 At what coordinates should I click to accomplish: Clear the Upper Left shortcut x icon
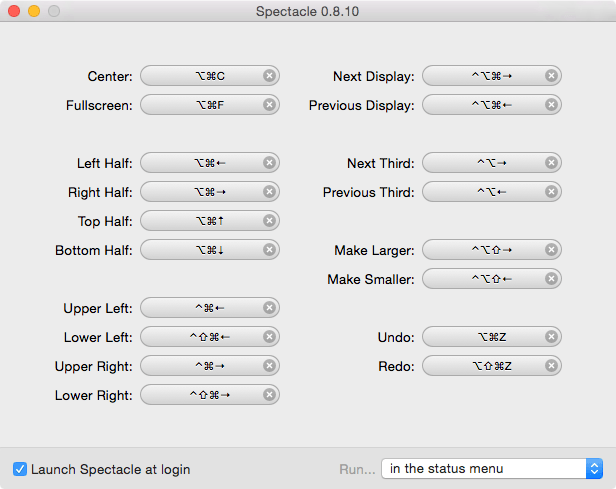point(269,308)
